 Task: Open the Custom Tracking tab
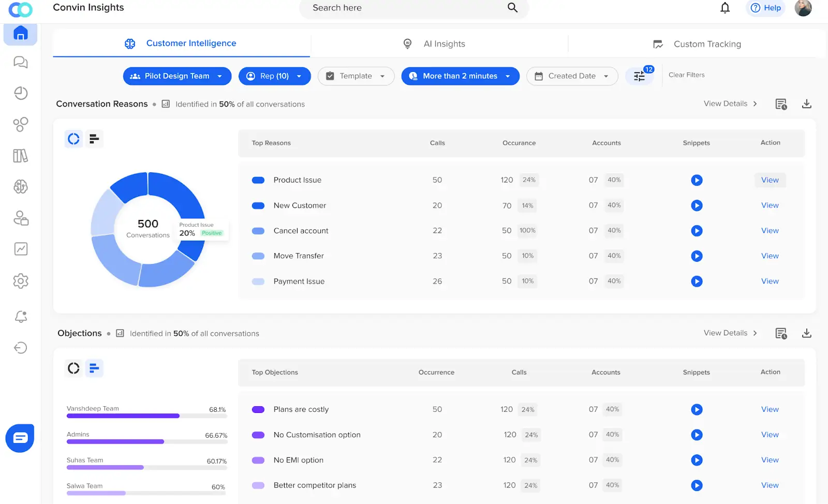pyautogui.click(x=707, y=44)
